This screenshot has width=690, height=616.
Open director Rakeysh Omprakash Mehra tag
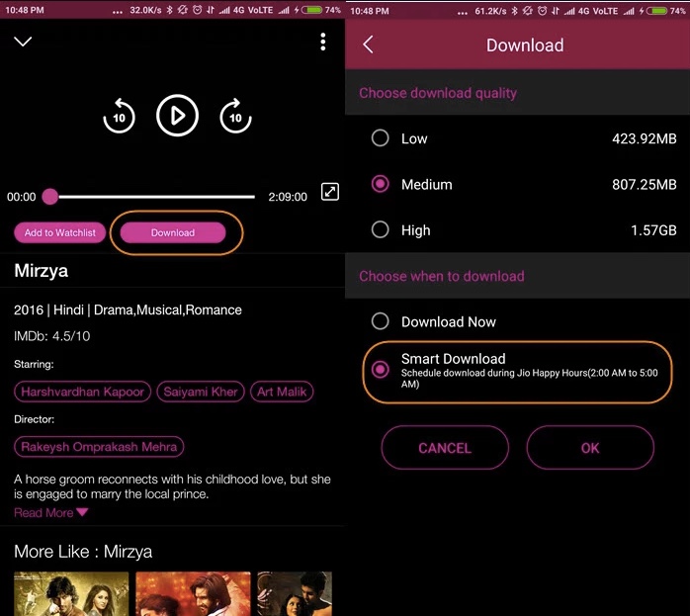point(99,447)
